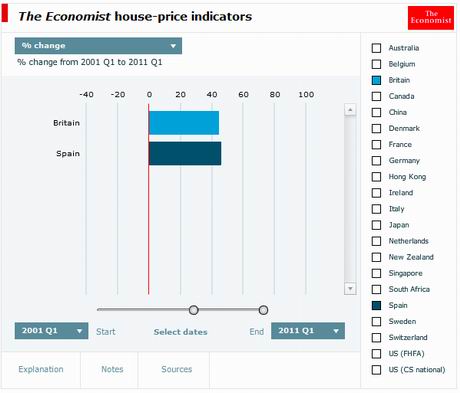
Task: Click the Select dates label
Action: (181, 332)
